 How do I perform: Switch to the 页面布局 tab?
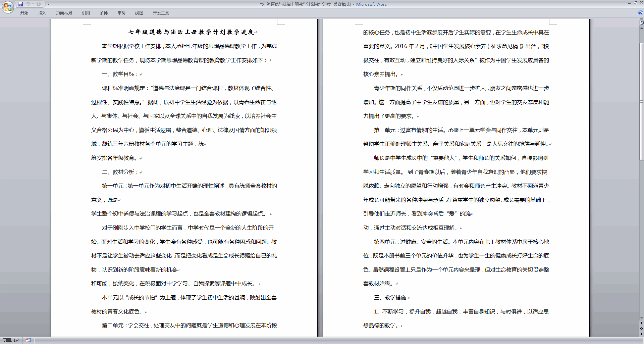64,13
